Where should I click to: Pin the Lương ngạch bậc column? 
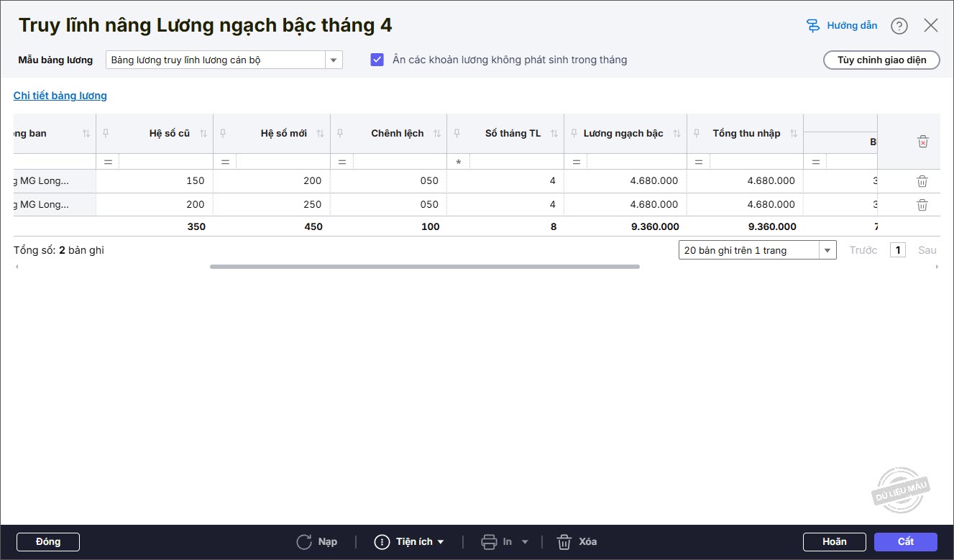[x=574, y=133]
